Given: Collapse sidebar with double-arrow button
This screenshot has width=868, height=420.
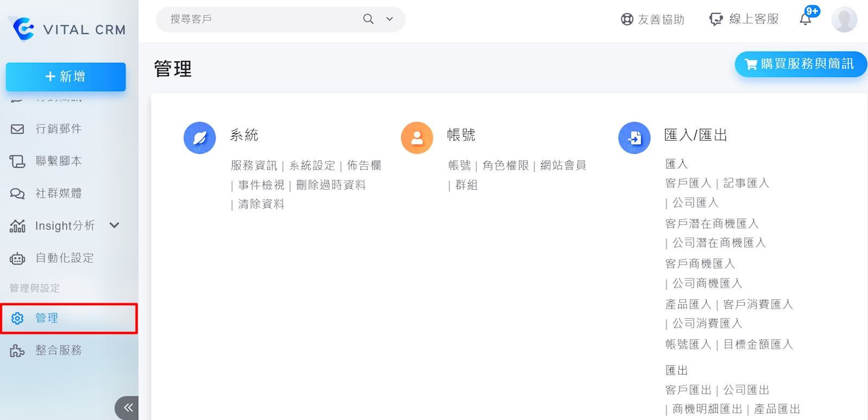Looking at the screenshot, I should pyautogui.click(x=127, y=408).
